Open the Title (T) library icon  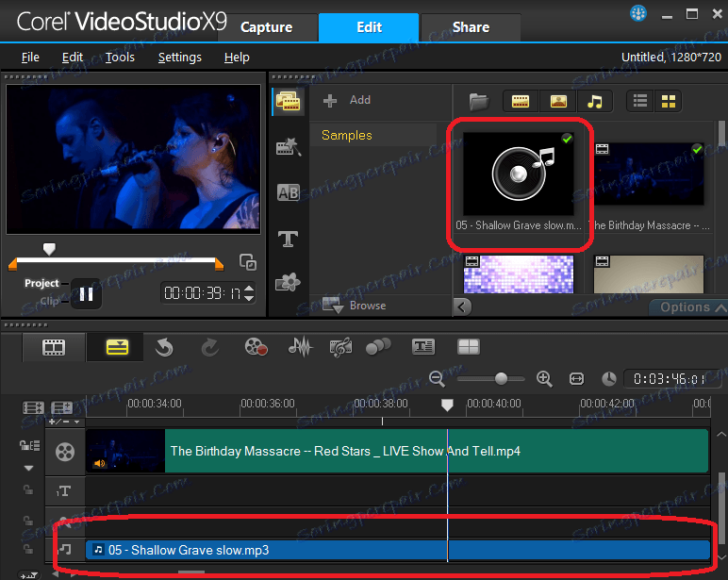288,239
